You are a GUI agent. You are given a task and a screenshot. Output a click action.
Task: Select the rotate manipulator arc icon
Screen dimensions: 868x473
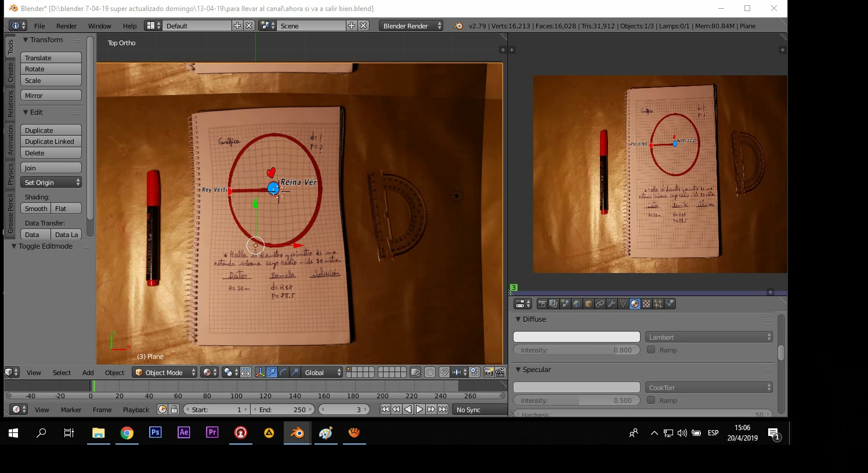283,373
